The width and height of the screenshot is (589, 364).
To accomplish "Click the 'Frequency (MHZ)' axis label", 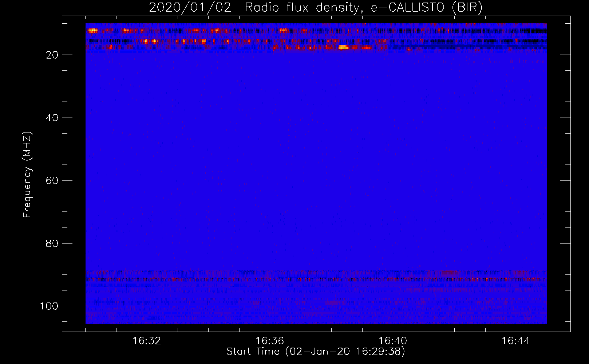I will [27, 174].
